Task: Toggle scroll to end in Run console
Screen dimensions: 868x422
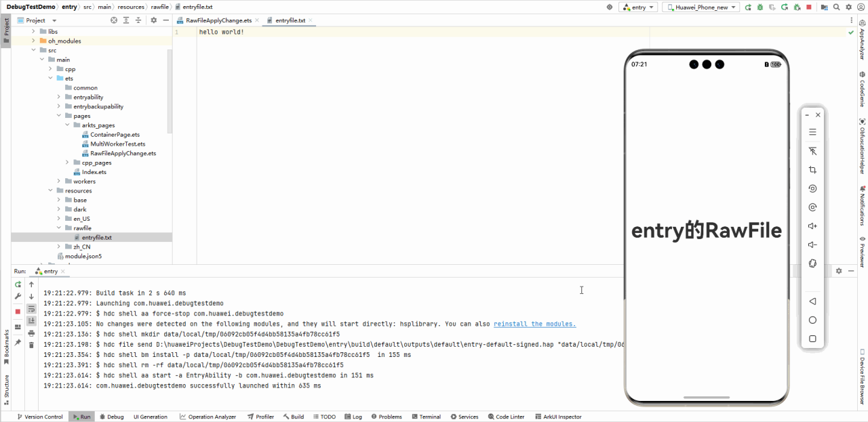Action: (x=31, y=321)
